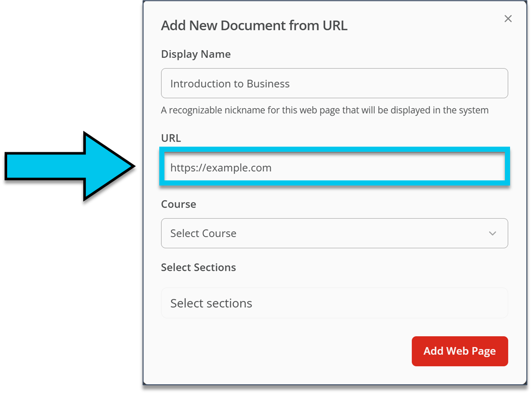The width and height of the screenshot is (532, 394).
Task: Click the 'URL' field label
Action: click(x=171, y=138)
